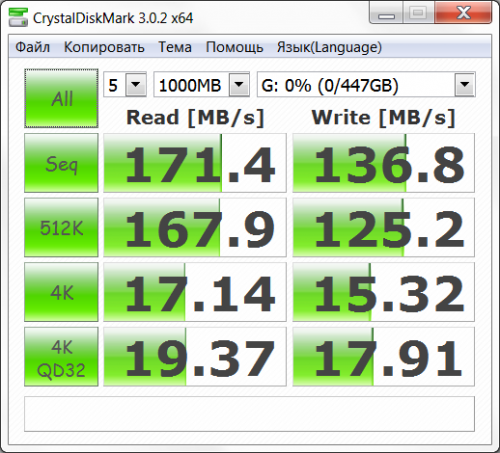The image size is (500, 453).
Task: Click the Read [MB/s] column header
Action: (x=195, y=118)
